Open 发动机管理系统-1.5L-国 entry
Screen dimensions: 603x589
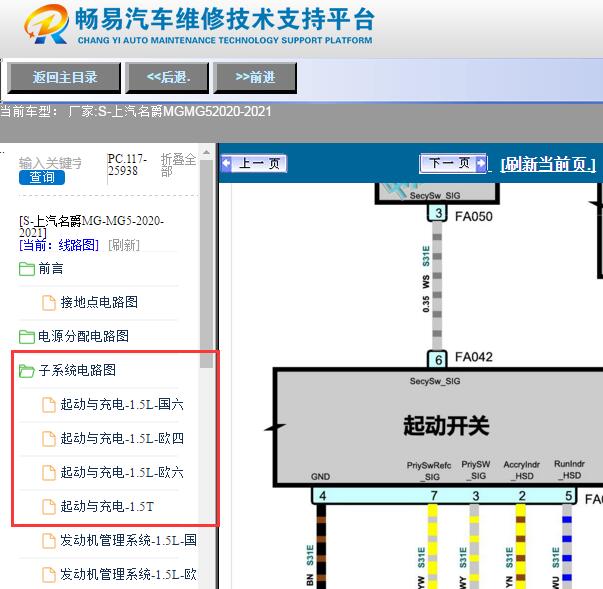click(128, 540)
